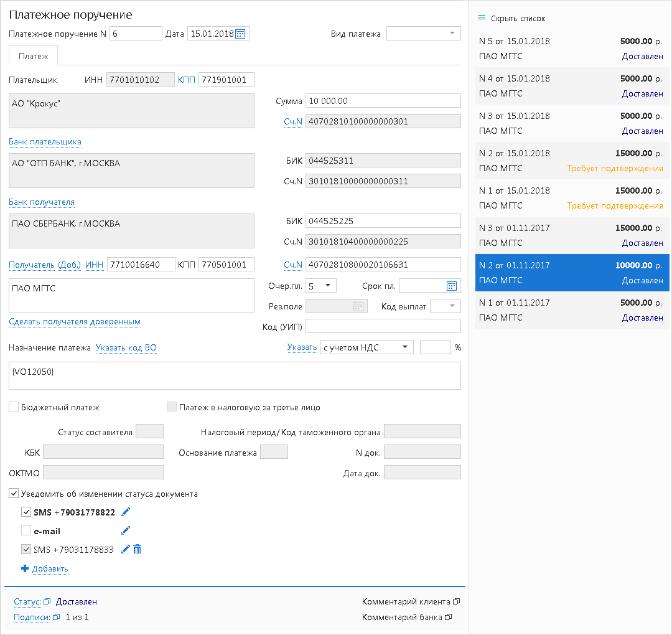Open the Комментарий клиента popup icon
The height and width of the screenshot is (635, 672).
[x=457, y=601]
